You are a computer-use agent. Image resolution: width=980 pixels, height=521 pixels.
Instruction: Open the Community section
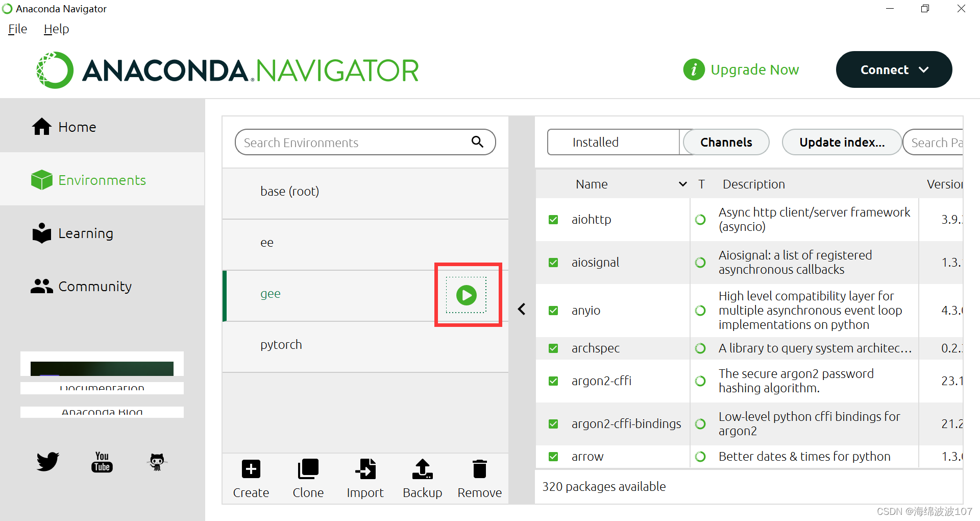(102, 287)
